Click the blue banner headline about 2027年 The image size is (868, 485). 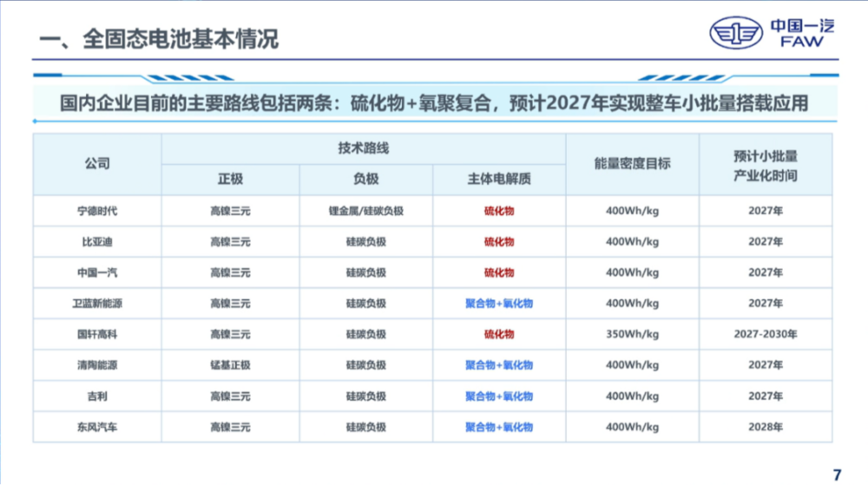point(435,103)
